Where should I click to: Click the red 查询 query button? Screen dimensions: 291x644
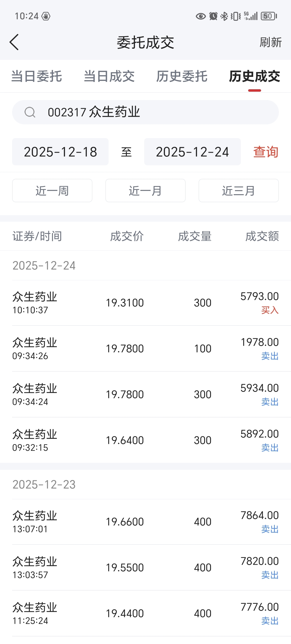[266, 152]
